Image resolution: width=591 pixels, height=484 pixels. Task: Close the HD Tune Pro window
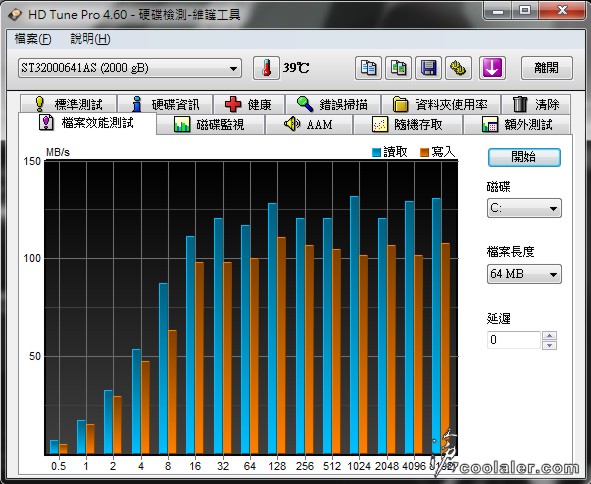562,11
